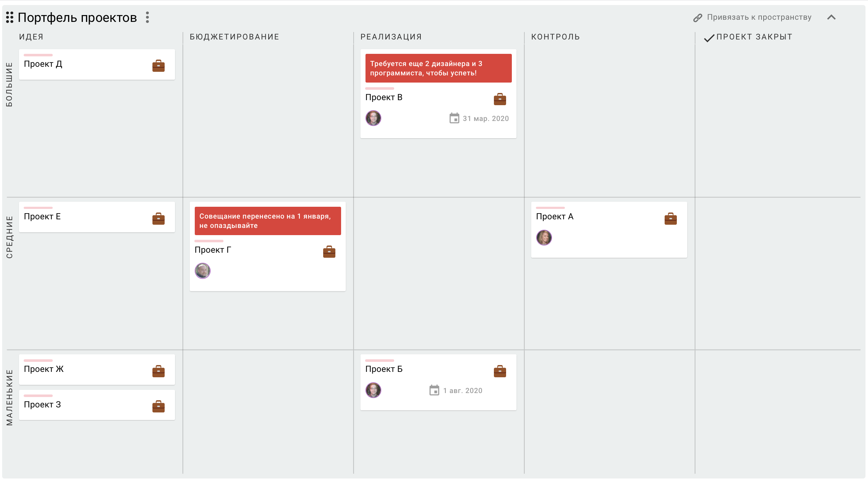Click the Большие row lane label
The width and height of the screenshot is (868, 481).
pyautogui.click(x=9, y=84)
